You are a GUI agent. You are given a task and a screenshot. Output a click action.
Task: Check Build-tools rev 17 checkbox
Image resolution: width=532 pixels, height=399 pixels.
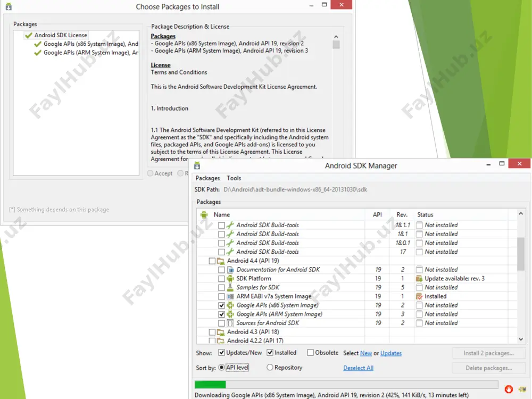[x=221, y=252]
